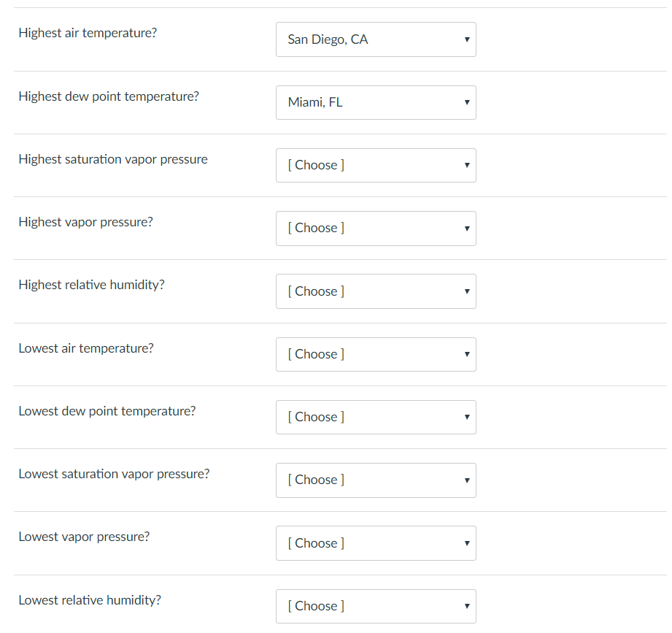Click the "Highest air temperature?" question text

pyautogui.click(x=88, y=33)
